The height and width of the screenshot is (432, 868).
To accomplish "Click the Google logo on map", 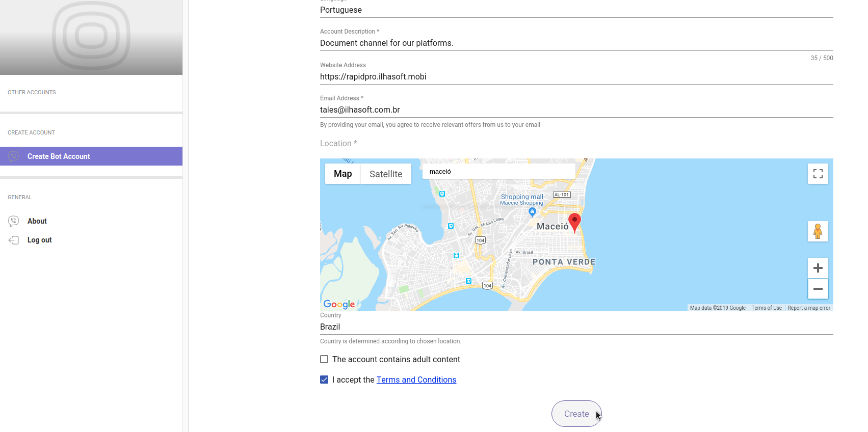I will tap(339, 304).
